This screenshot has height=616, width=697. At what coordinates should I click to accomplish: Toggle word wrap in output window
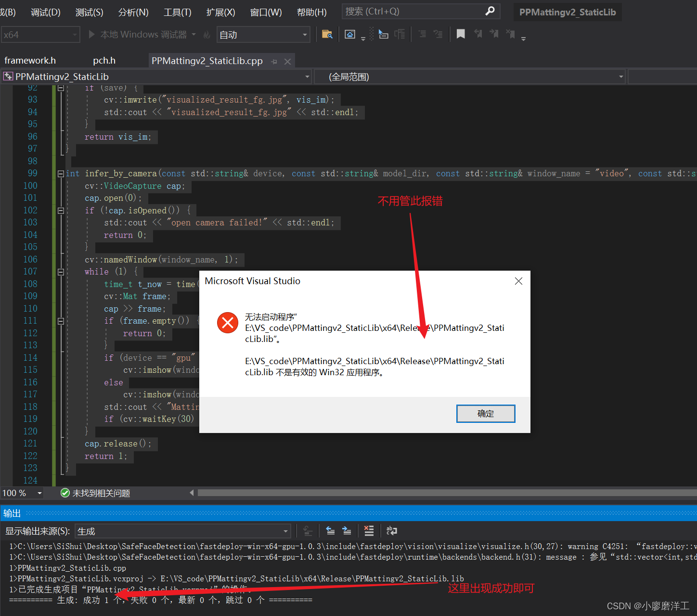pos(391,531)
